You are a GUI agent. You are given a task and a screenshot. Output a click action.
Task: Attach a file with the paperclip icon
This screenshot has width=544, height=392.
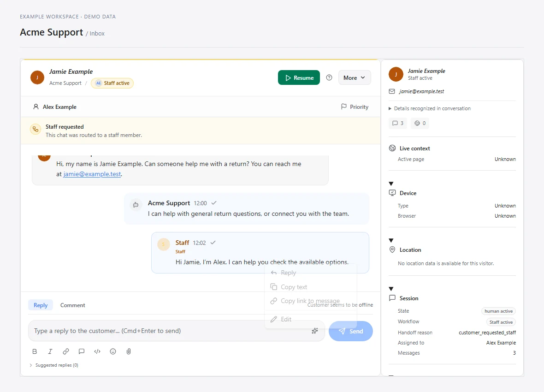[x=129, y=351]
